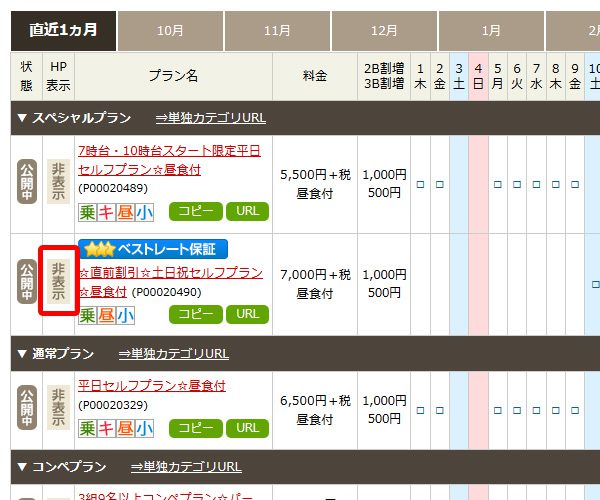600x500 pixels.
Task: Click the 乗 icon for plan P00020490
Action: 87,316
